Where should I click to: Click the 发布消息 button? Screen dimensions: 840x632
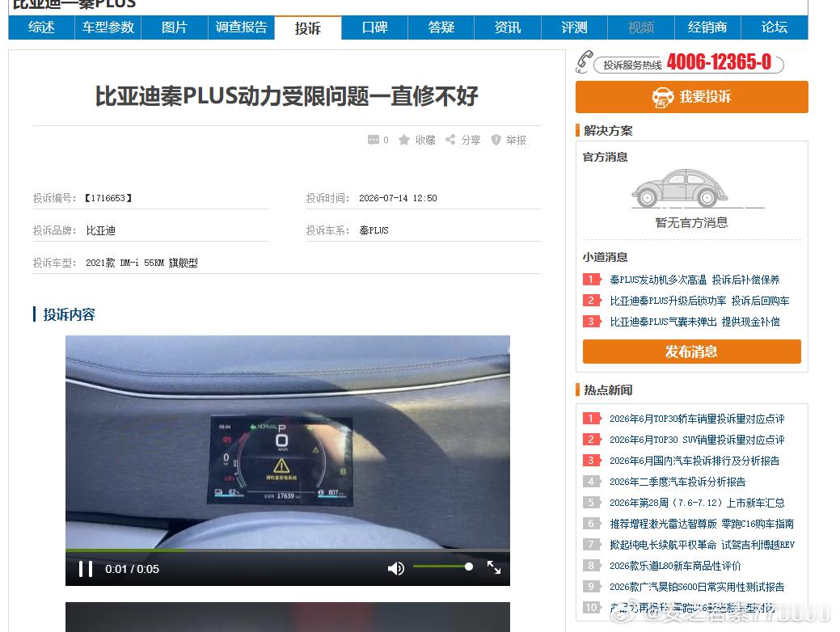tap(691, 352)
